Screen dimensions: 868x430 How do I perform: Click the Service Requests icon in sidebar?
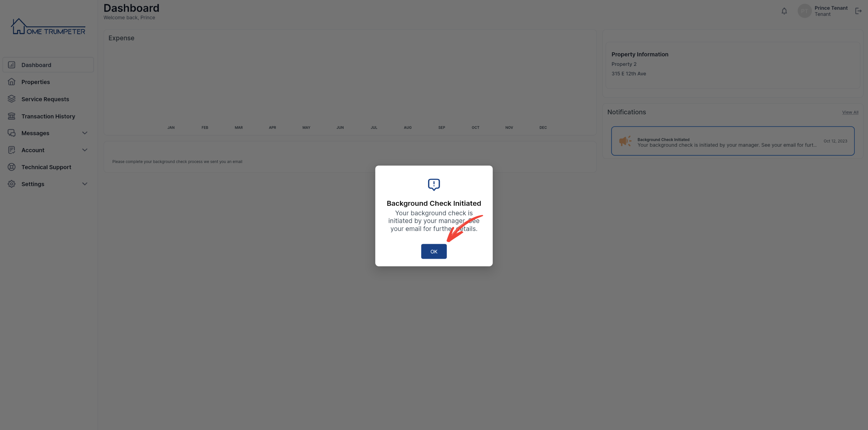[11, 99]
